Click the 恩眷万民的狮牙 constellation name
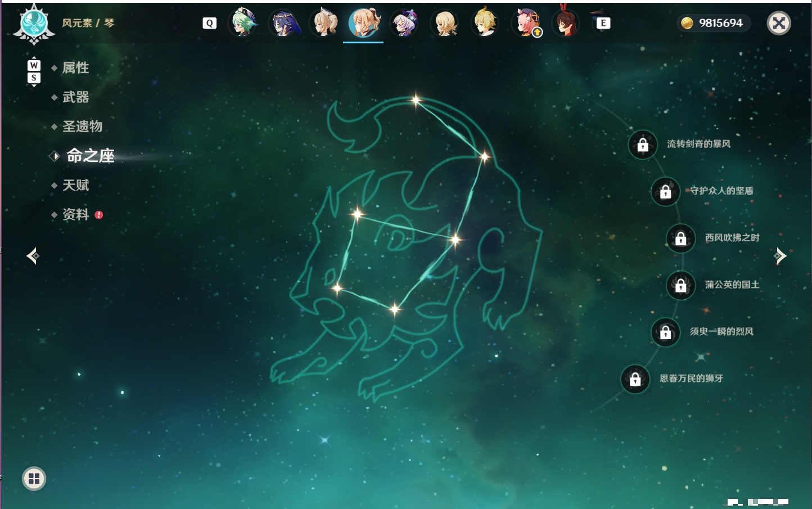The image size is (812, 509). click(x=692, y=378)
